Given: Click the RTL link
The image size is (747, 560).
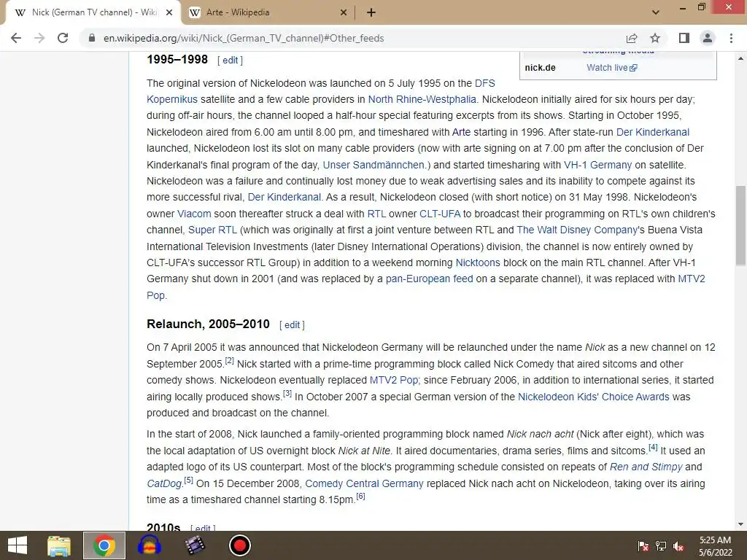Looking at the screenshot, I should coord(376,214).
